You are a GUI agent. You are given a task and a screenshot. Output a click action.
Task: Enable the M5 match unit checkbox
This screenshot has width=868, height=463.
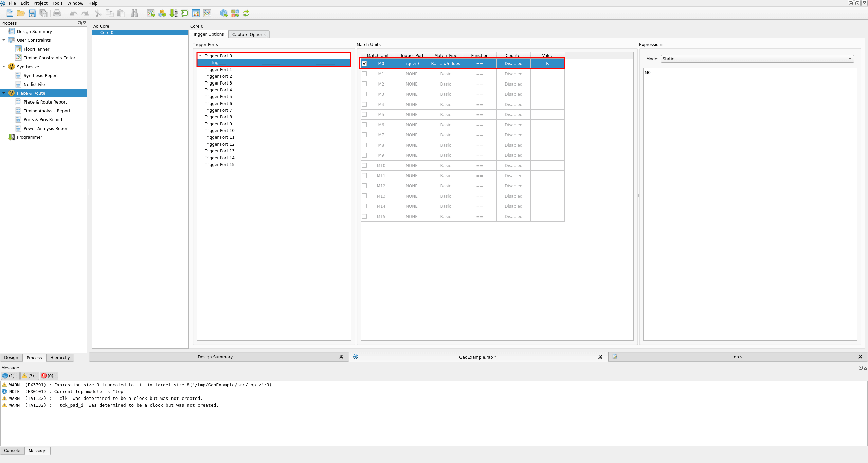364,114
